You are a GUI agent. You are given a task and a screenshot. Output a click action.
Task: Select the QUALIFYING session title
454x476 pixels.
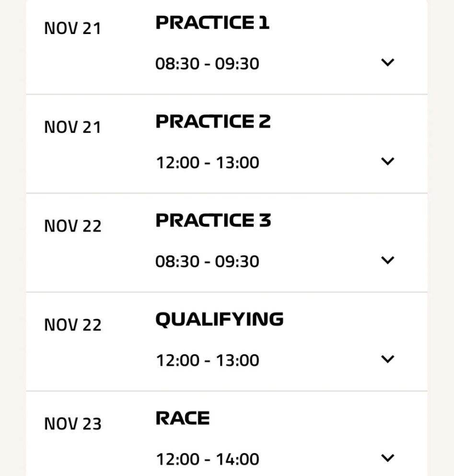click(x=219, y=319)
